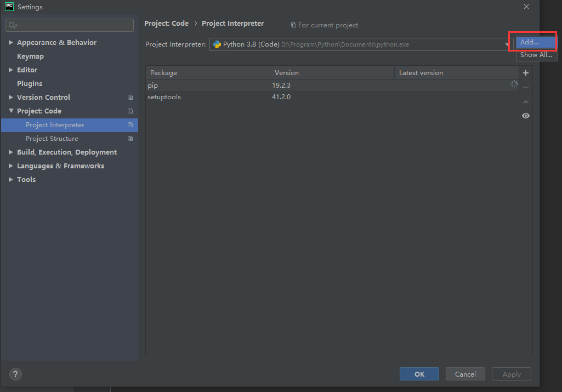This screenshot has width=562, height=392.
Task: Expand the Editor section
Action: click(x=11, y=70)
